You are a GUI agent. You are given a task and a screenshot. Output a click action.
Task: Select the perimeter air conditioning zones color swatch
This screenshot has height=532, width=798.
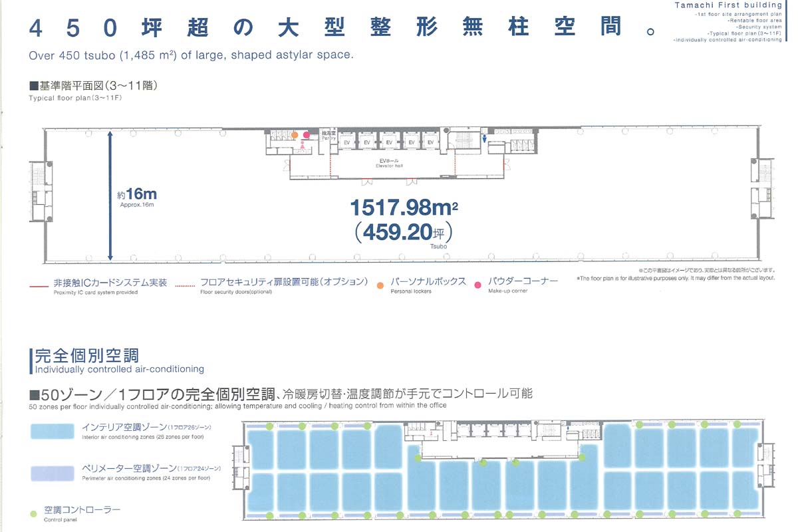52,473
